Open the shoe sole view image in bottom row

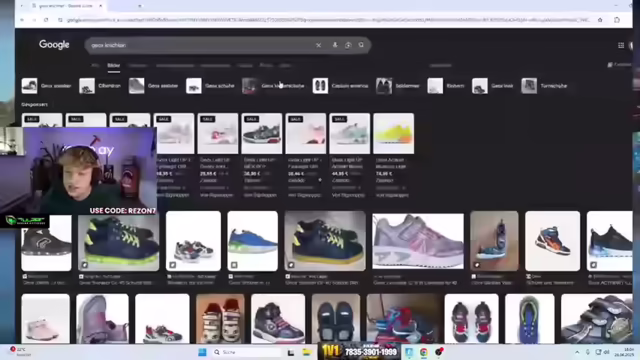[530, 319]
